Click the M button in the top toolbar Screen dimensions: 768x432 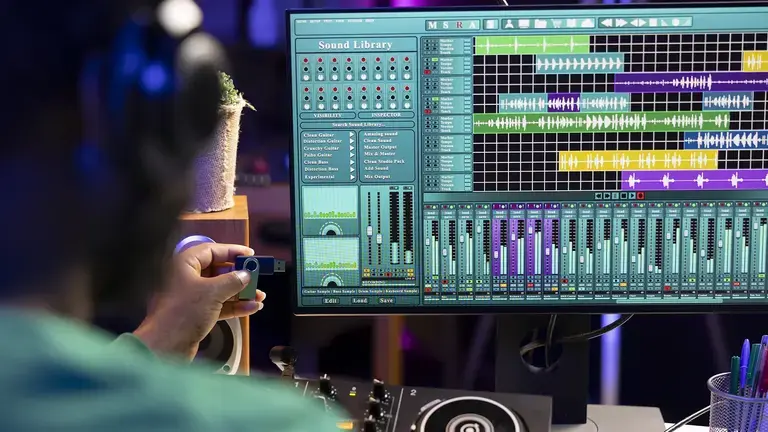coord(432,24)
